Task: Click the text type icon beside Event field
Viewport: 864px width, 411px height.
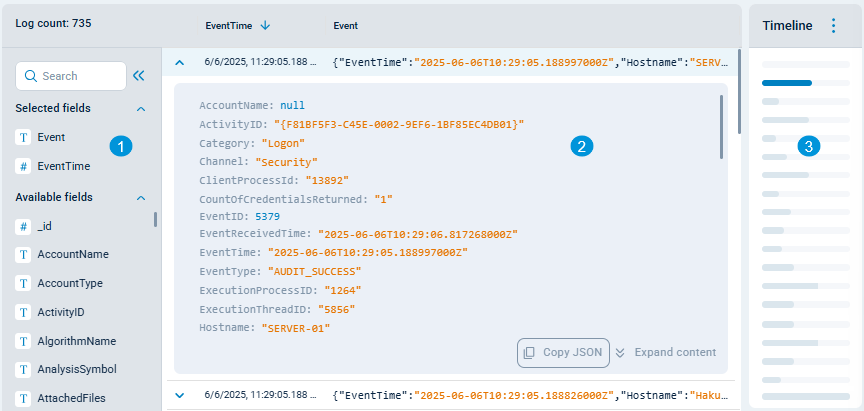Action: (23, 137)
